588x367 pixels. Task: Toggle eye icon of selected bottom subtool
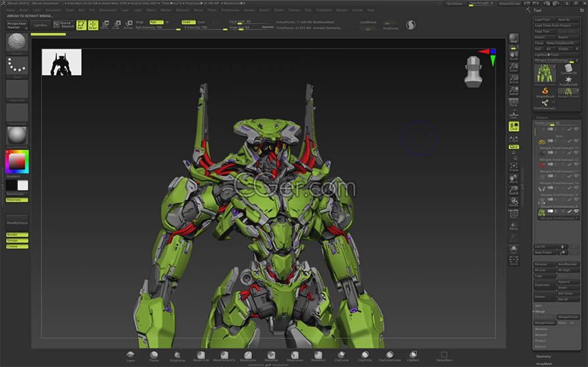click(x=577, y=211)
